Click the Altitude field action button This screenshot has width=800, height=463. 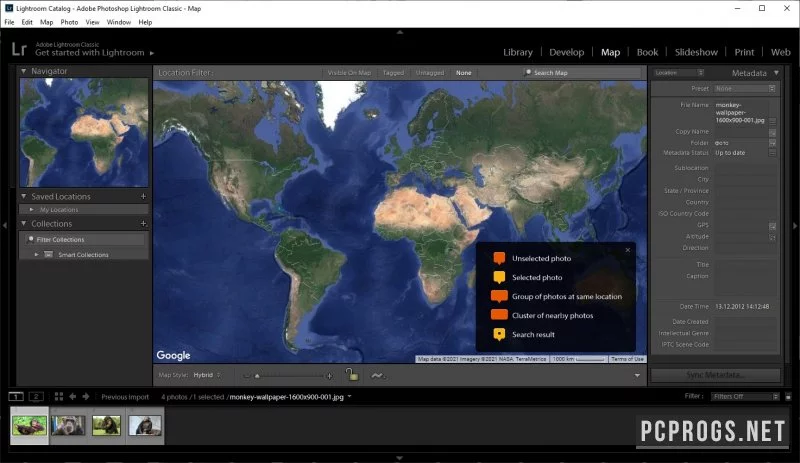(772, 237)
